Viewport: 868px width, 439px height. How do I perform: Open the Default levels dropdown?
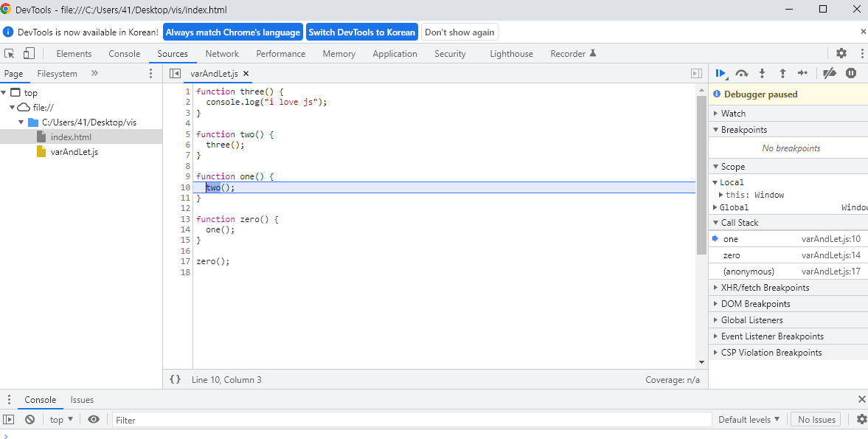point(749,420)
